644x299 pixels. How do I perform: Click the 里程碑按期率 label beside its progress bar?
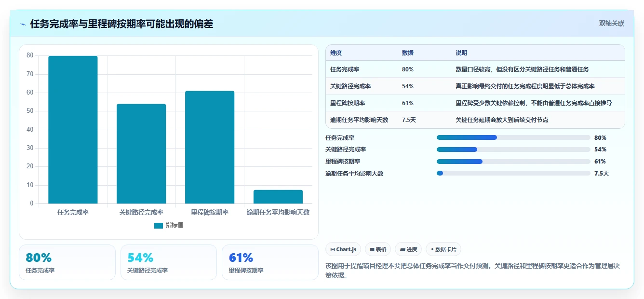tap(343, 162)
